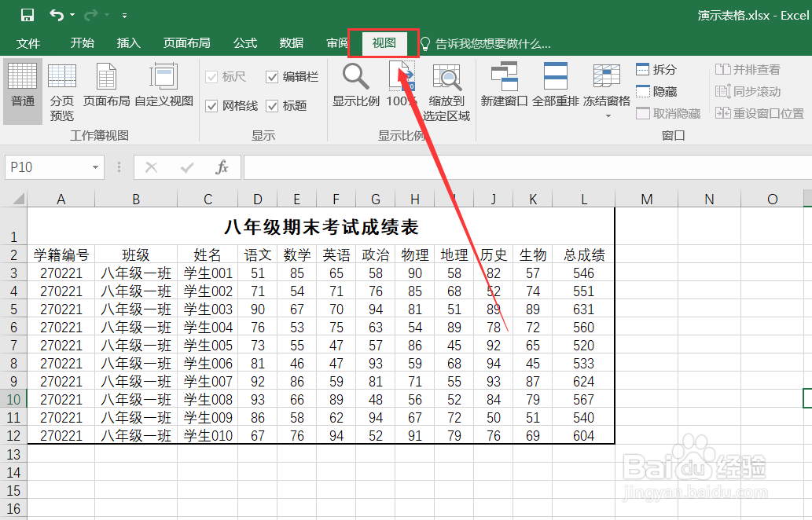Click the 重设窗口位置 button

point(759,113)
